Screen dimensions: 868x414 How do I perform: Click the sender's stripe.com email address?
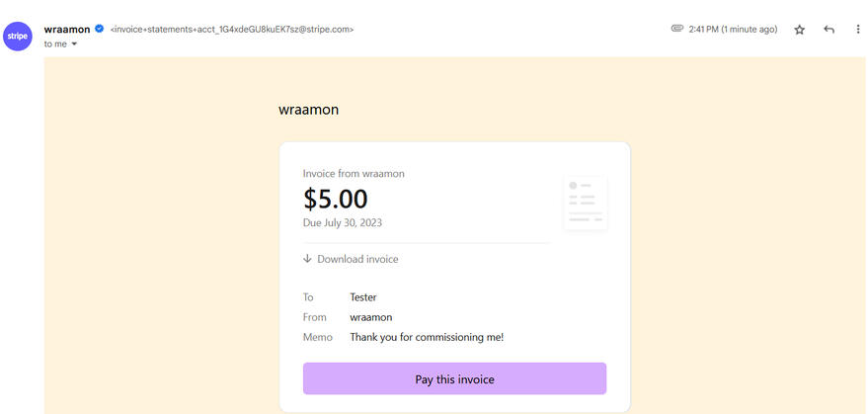click(232, 30)
